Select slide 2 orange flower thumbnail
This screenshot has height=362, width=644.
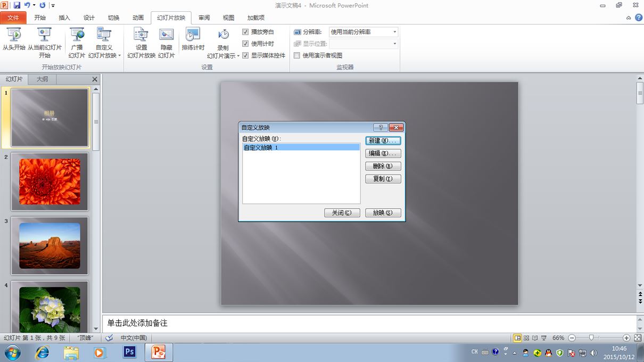click(x=49, y=182)
